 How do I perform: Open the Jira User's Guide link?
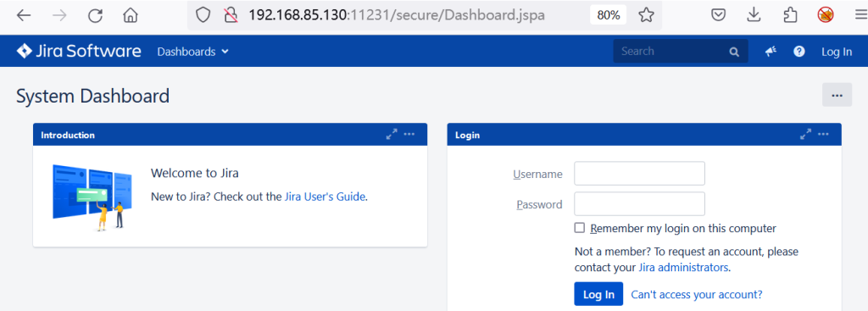click(325, 197)
